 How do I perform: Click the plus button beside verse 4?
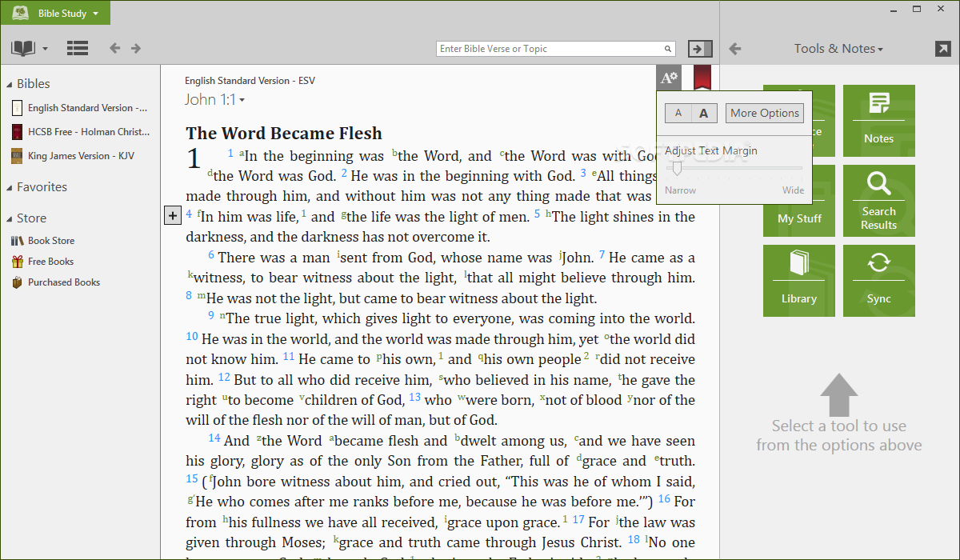click(173, 215)
